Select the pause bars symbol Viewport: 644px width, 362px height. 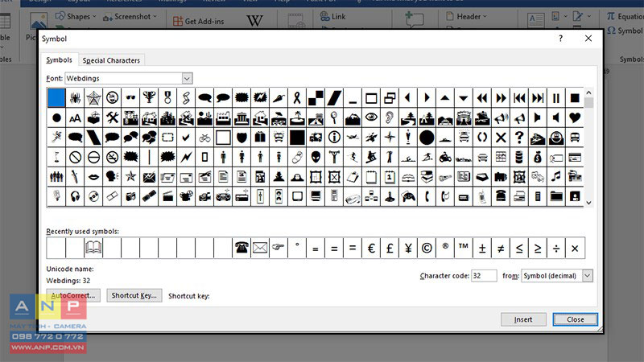pyautogui.click(x=556, y=97)
